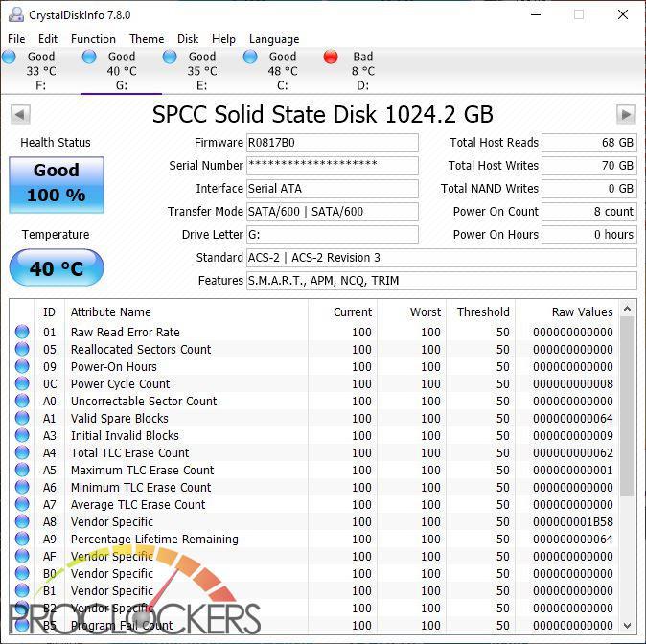Open the Language menu
The width and height of the screenshot is (646, 644).
(x=274, y=39)
